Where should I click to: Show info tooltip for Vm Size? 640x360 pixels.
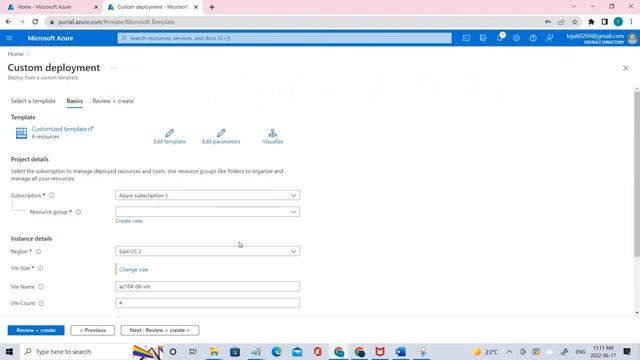[40, 268]
